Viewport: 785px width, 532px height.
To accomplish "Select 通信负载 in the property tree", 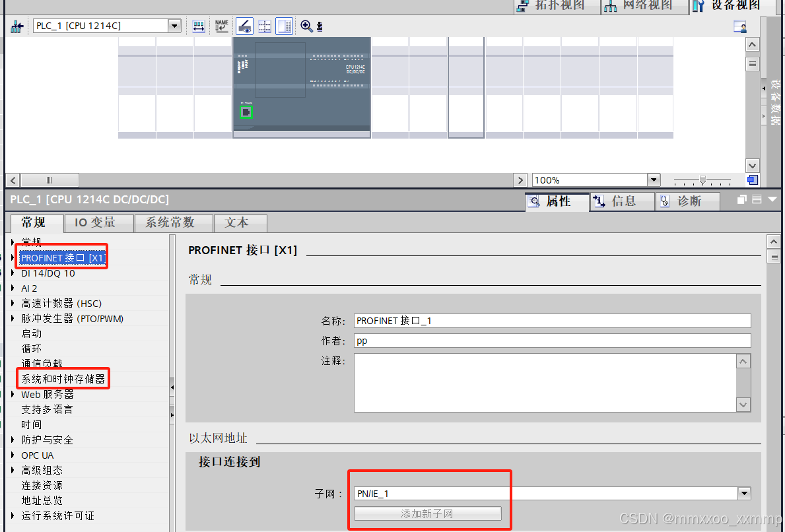I will point(42,364).
